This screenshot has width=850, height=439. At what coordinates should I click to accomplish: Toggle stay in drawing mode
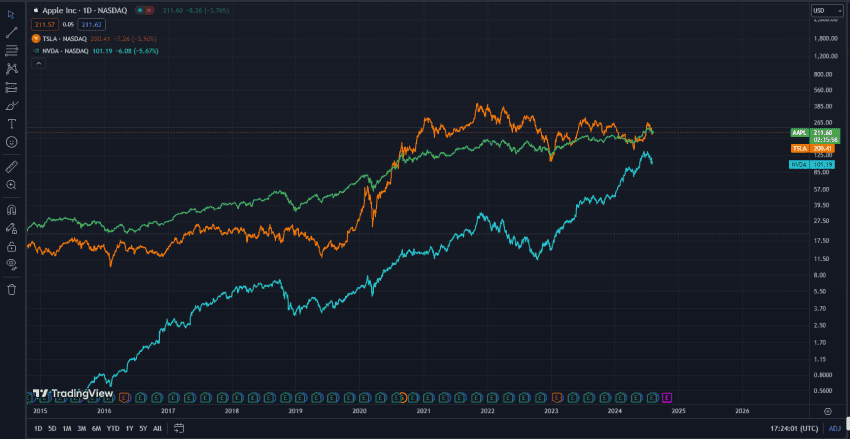click(11, 228)
